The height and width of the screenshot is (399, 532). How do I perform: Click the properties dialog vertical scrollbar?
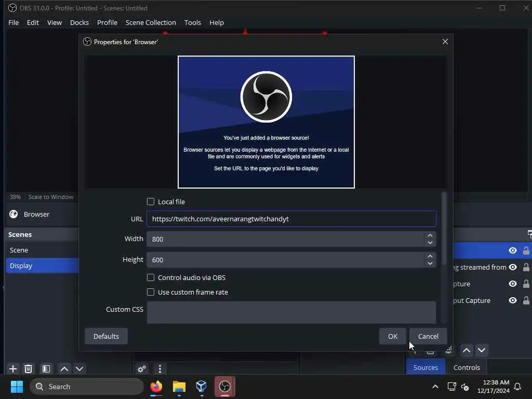444,229
